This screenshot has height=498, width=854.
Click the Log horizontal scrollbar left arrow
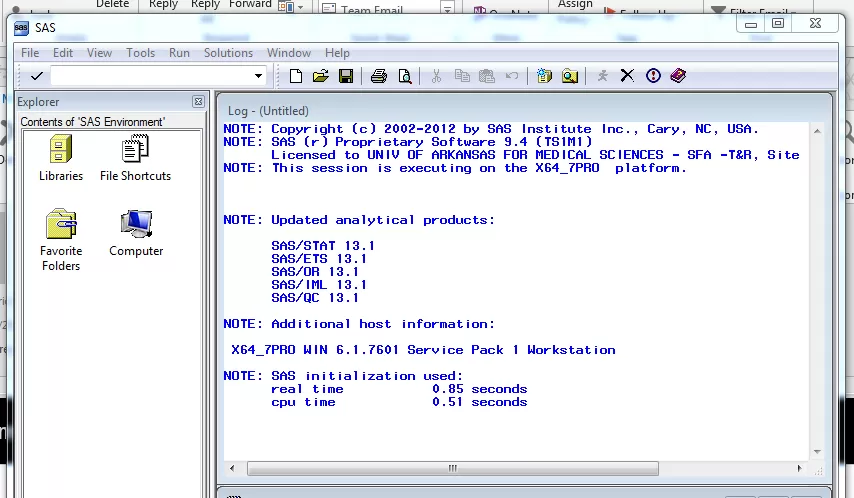233,468
